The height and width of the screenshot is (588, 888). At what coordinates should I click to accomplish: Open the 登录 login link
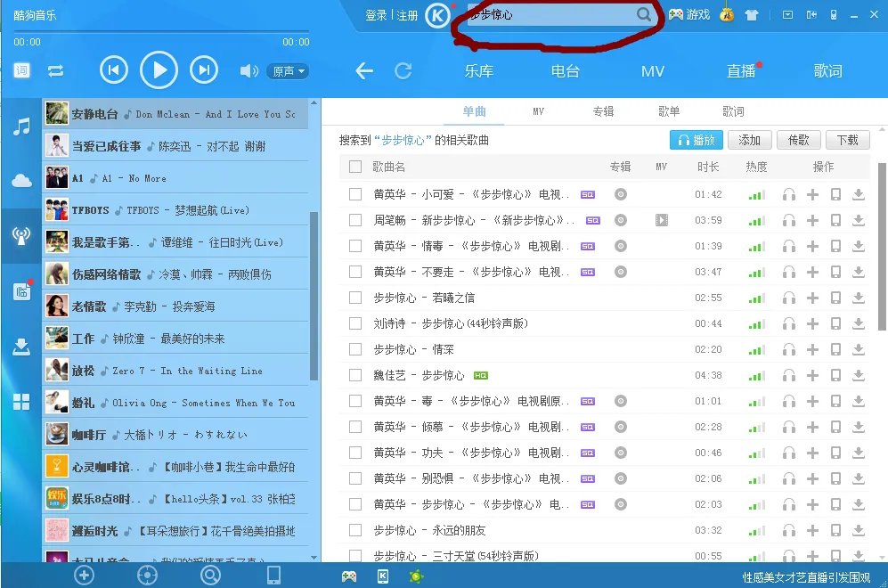[x=376, y=15]
